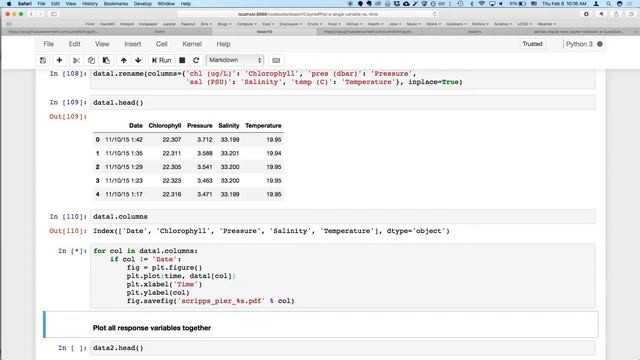Click the data1.rename code cell 108
Screen dimensions: 640x360
342,78
